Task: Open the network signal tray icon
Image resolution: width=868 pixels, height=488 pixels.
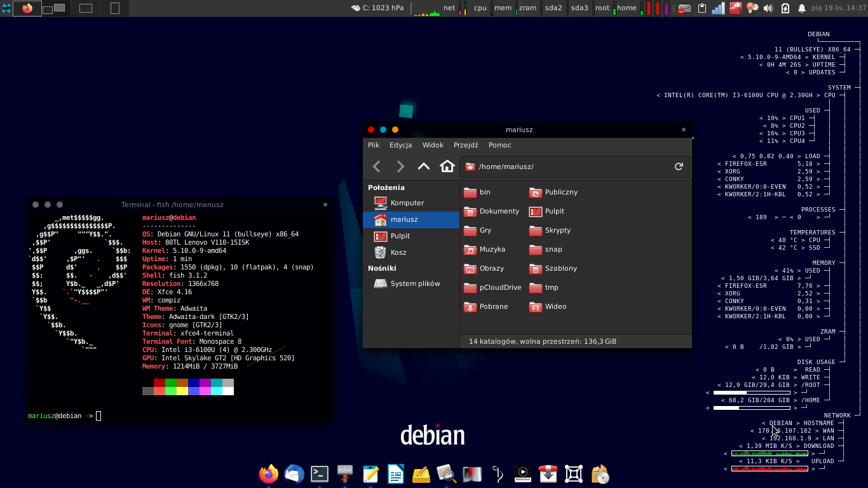Action: coord(719,8)
